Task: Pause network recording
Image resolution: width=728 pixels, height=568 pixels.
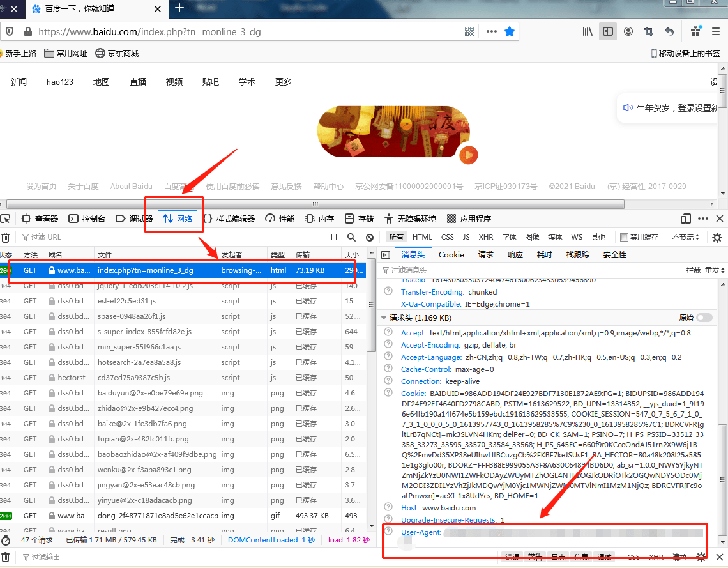Action: [334, 237]
